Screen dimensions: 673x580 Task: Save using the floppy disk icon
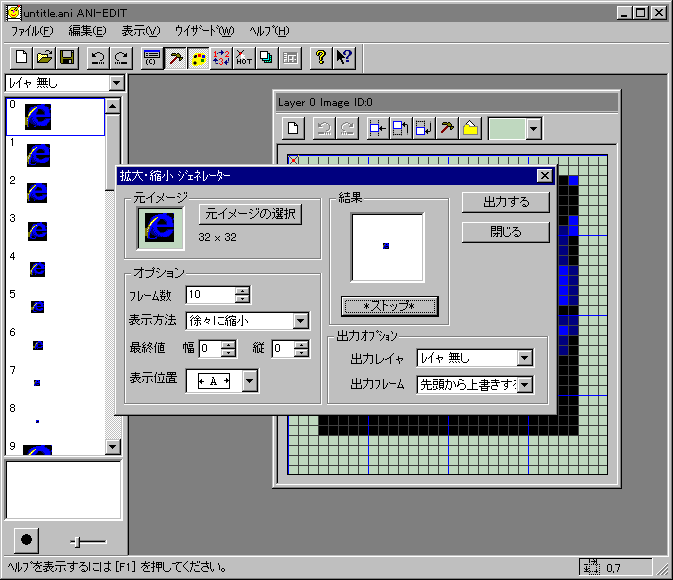coord(67,58)
